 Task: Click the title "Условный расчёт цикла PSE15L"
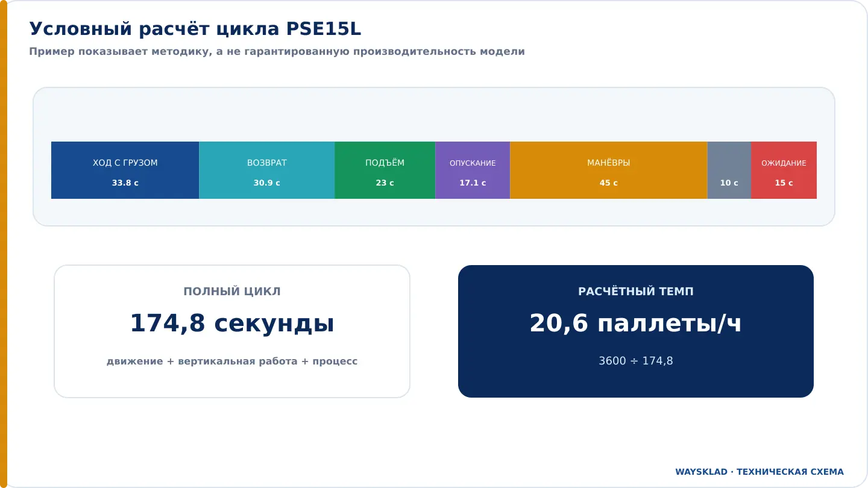tap(195, 29)
